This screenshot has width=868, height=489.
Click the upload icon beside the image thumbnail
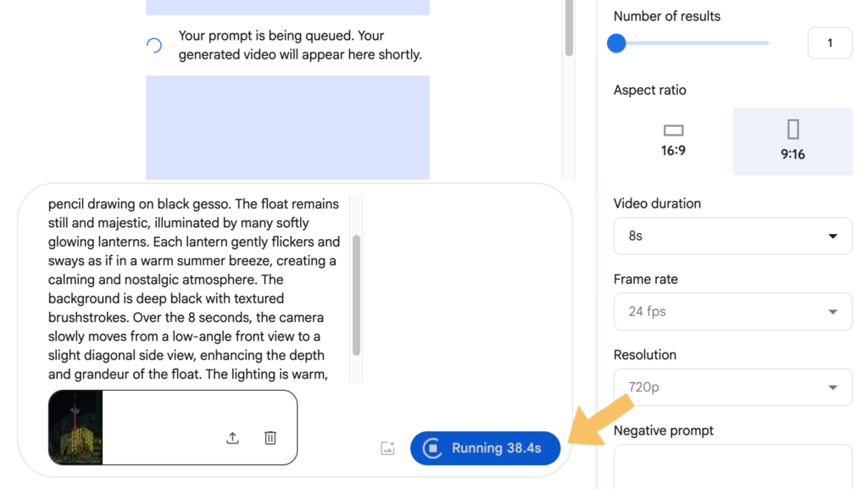[x=232, y=438]
